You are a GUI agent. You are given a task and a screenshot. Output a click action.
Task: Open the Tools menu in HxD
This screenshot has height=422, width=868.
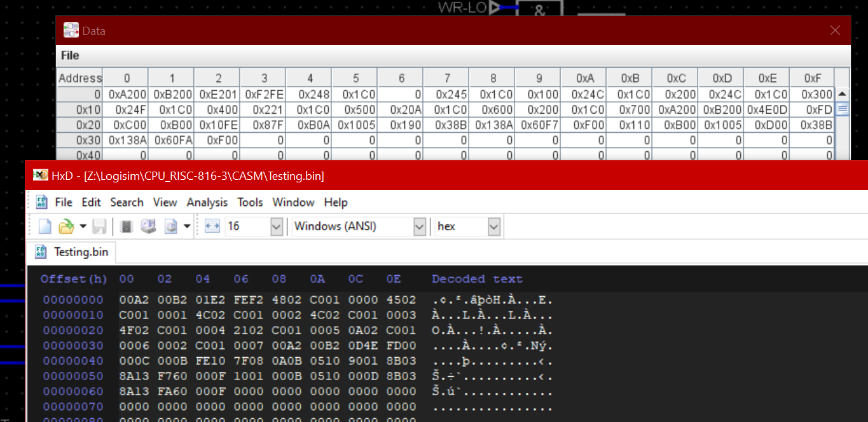click(250, 202)
